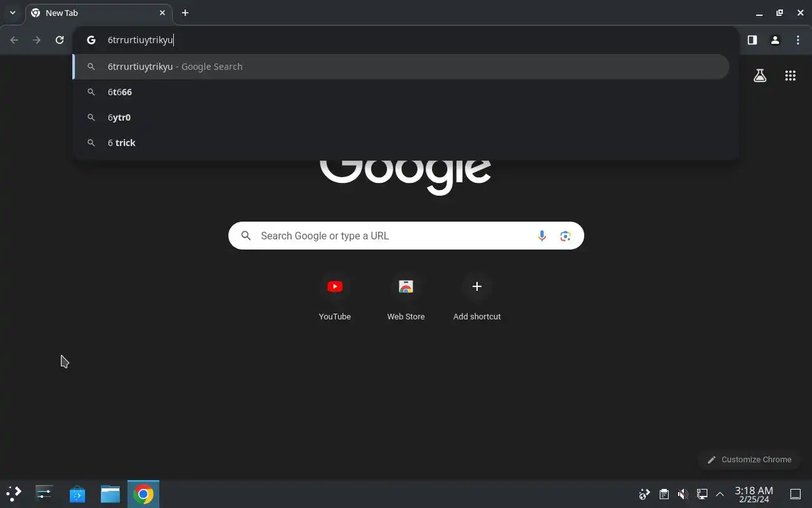812x508 pixels.
Task: Click the show desktop button
Action: pos(796,494)
